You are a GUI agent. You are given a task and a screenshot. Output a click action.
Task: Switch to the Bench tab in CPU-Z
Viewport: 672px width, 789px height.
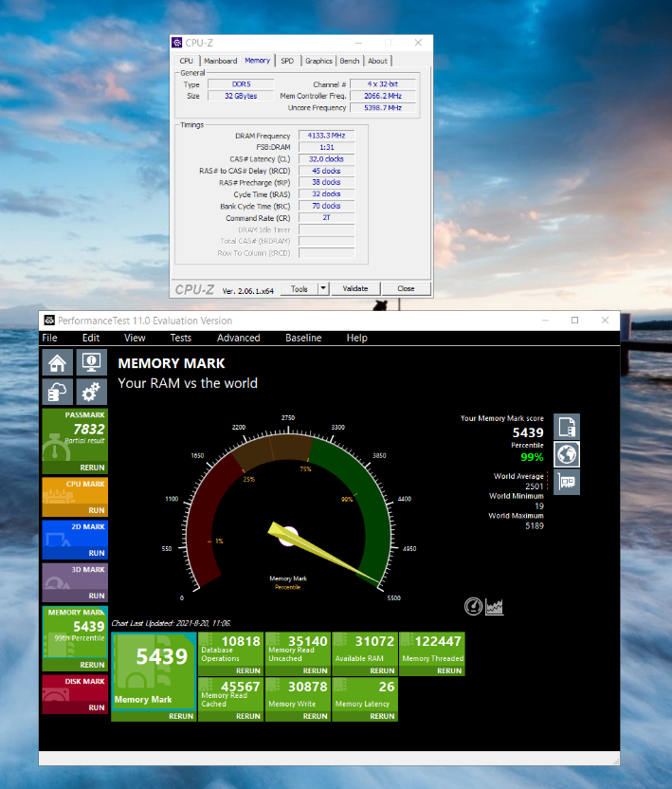(x=350, y=61)
